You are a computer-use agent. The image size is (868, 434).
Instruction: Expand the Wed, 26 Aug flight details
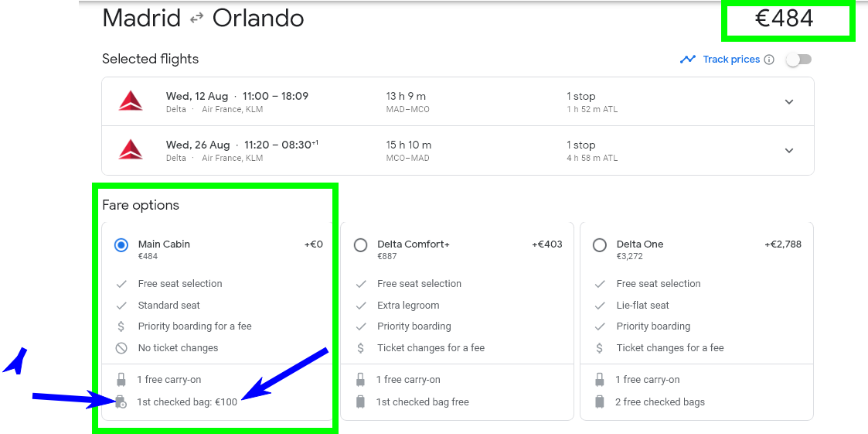coord(789,150)
